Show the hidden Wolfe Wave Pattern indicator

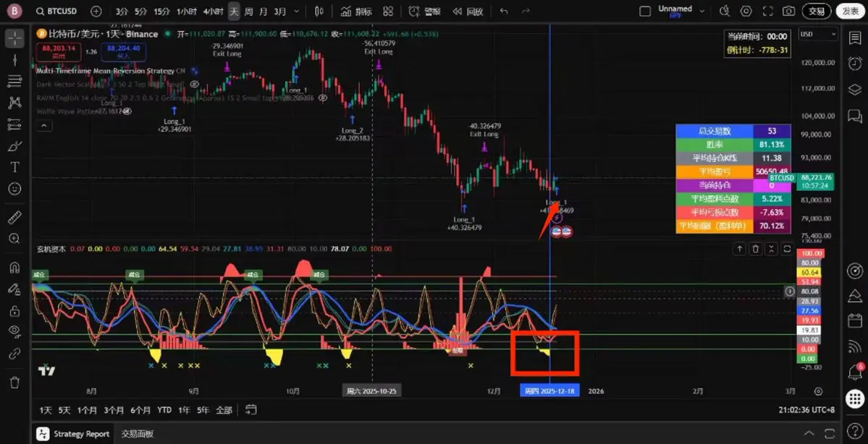(127, 111)
